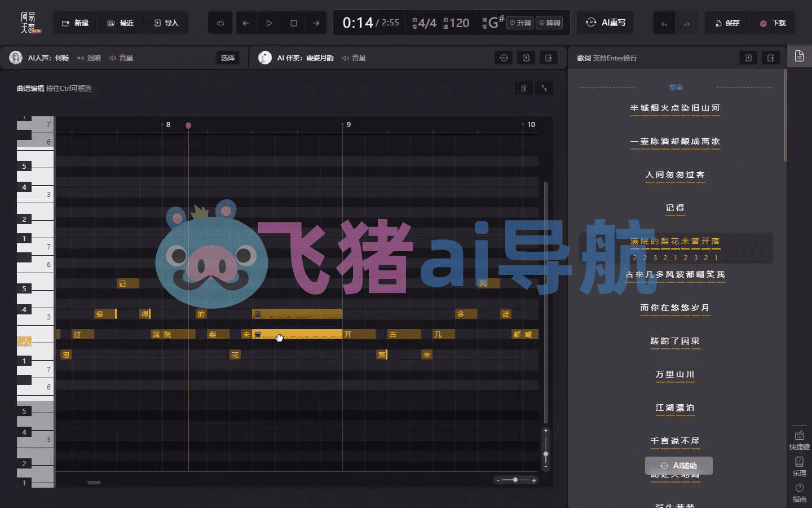
Task: Stop playback with the square button
Action: [x=293, y=23]
